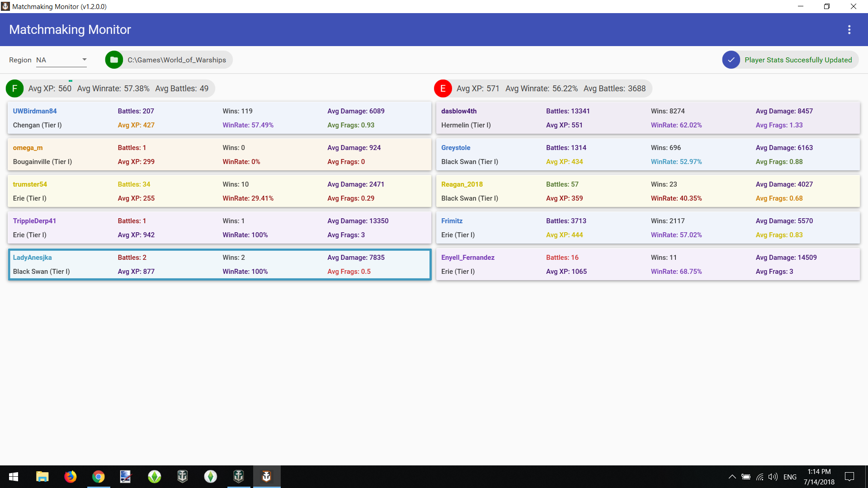Click the Enyell_Fernandez player name

pos(467,258)
